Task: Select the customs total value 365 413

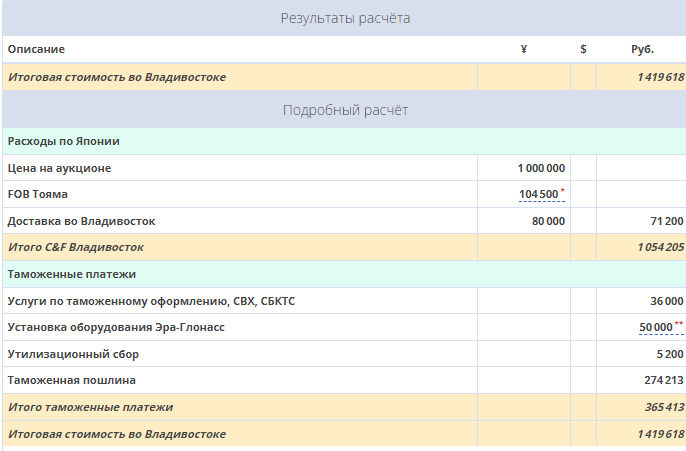Action: click(664, 407)
